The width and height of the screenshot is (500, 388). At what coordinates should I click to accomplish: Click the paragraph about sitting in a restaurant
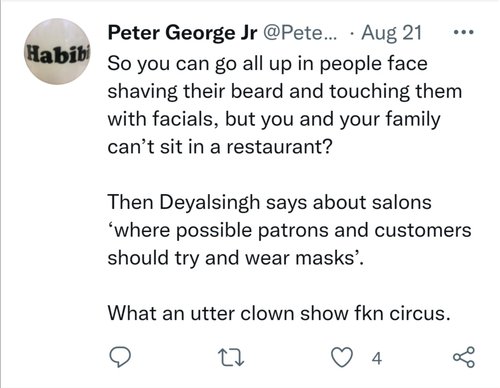click(x=285, y=105)
